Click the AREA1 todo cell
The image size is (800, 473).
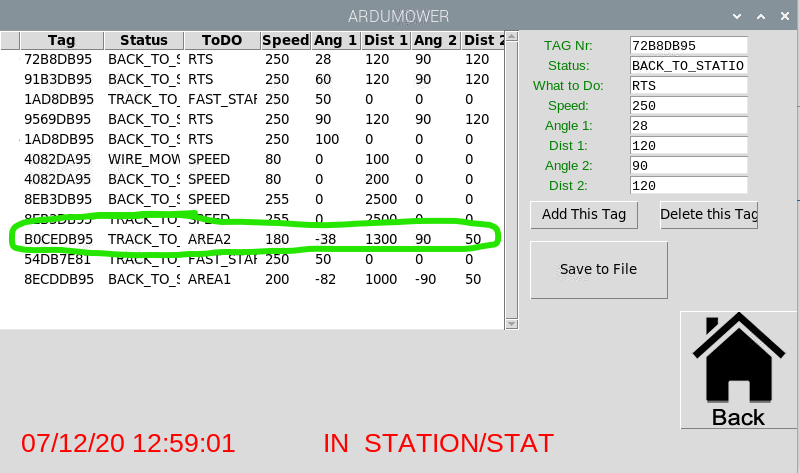click(209, 279)
